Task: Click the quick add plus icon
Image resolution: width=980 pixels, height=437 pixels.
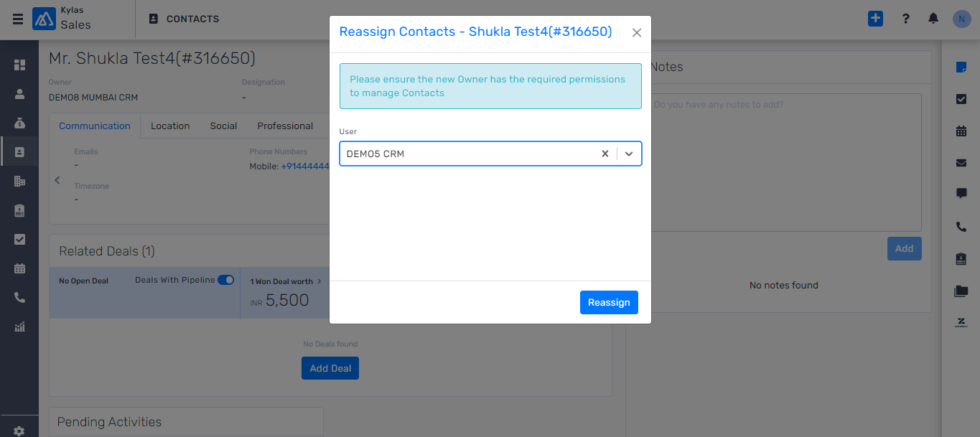Action: [x=875, y=19]
